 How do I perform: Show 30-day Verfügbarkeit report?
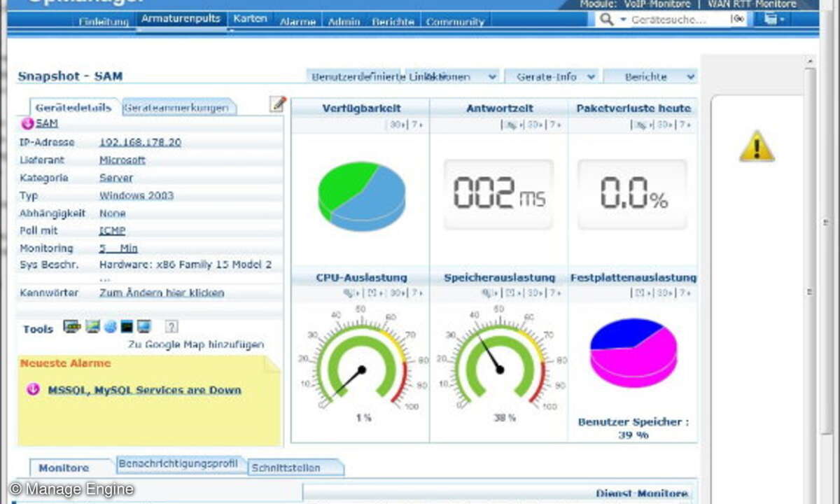point(398,125)
